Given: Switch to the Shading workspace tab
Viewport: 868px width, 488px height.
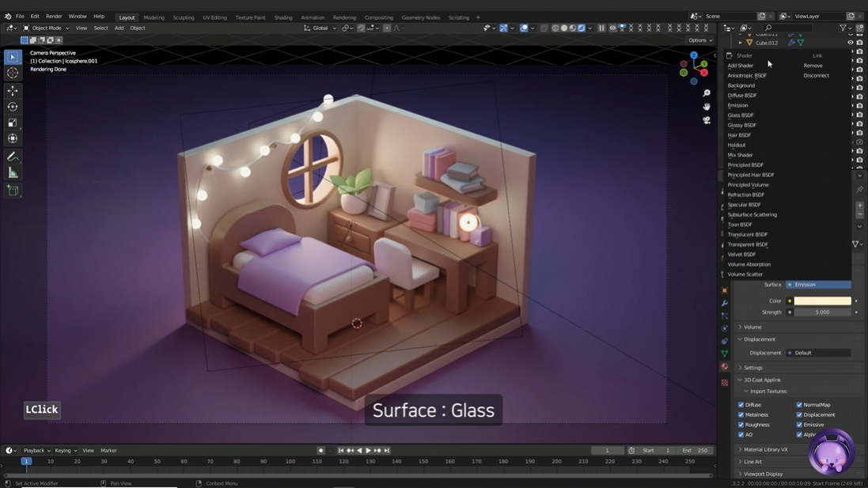Looking at the screenshot, I should (x=283, y=17).
